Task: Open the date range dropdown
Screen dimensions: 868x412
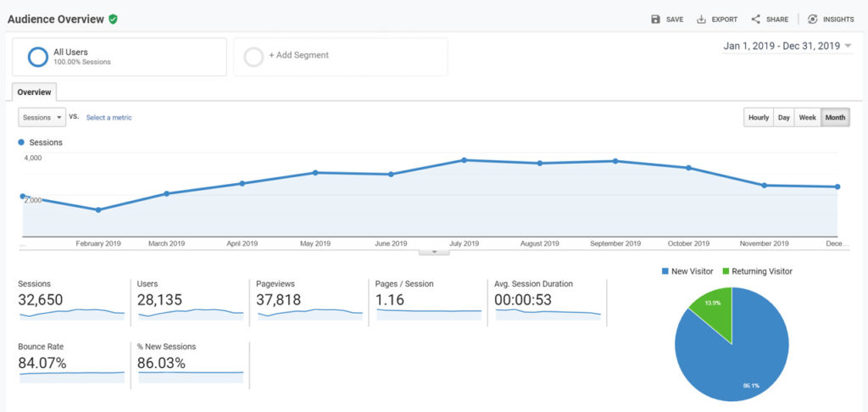Action: click(787, 46)
